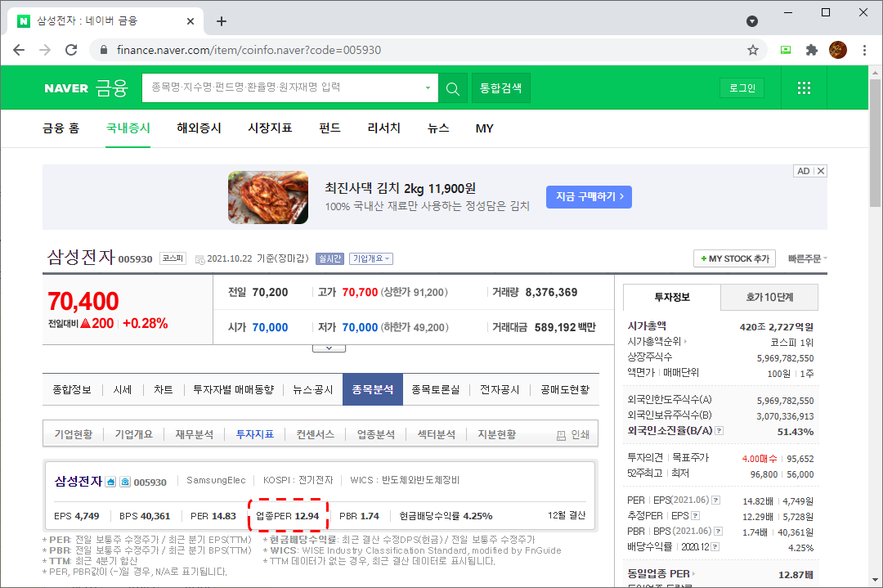Expand the price details chevron below quotes

(x=329, y=348)
